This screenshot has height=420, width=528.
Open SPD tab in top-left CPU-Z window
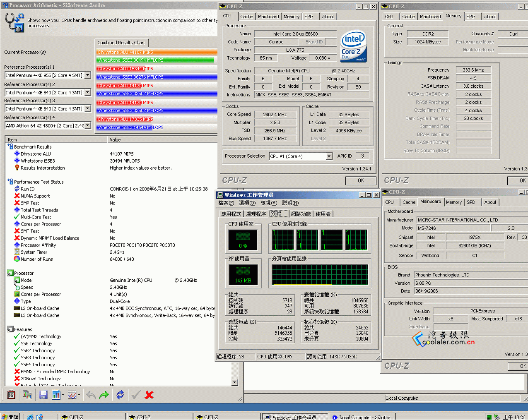(x=309, y=17)
